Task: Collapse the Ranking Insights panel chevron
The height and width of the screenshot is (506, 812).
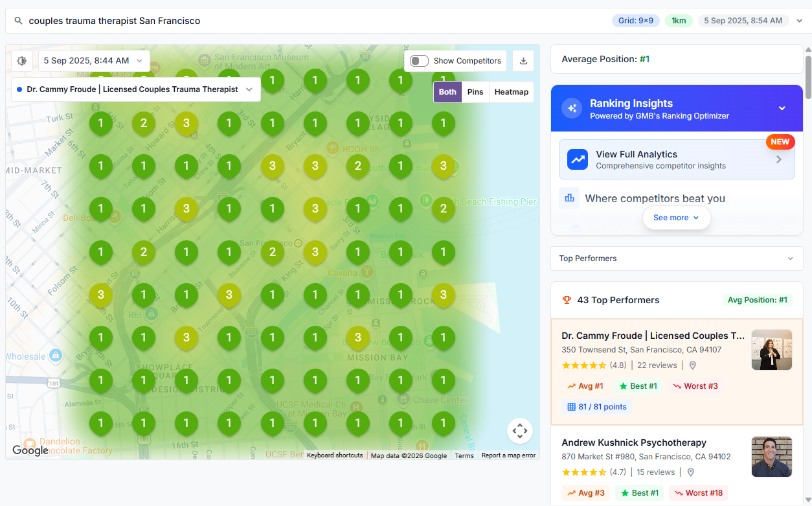Action: click(782, 108)
